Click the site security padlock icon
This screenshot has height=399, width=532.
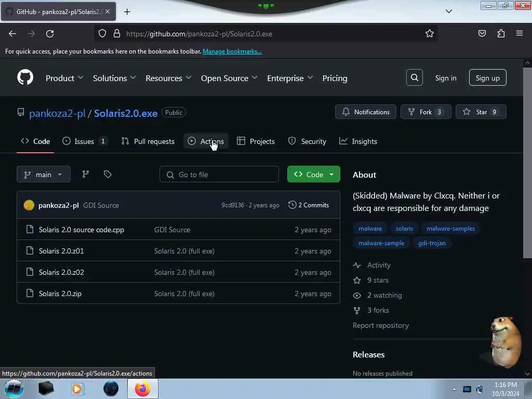coord(117,34)
